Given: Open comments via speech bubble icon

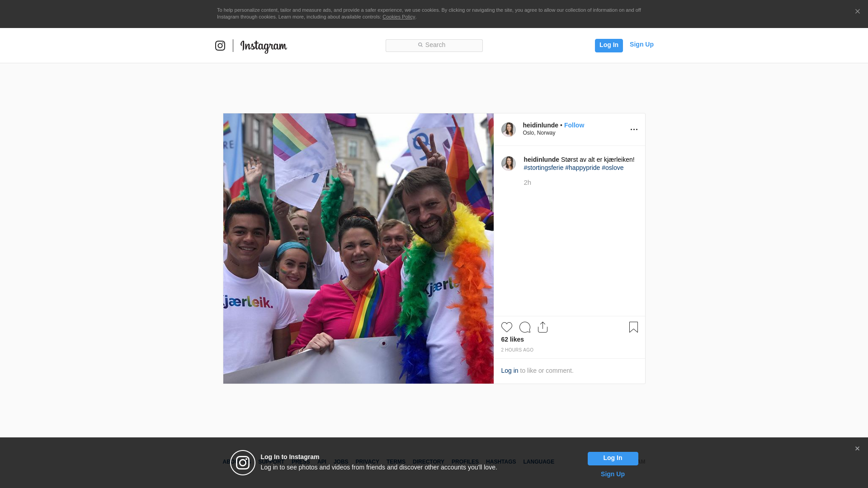Looking at the screenshot, I should point(524,327).
